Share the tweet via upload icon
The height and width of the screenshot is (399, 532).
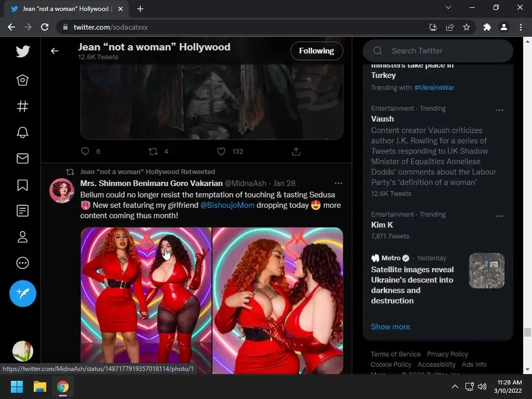pyautogui.click(x=296, y=151)
